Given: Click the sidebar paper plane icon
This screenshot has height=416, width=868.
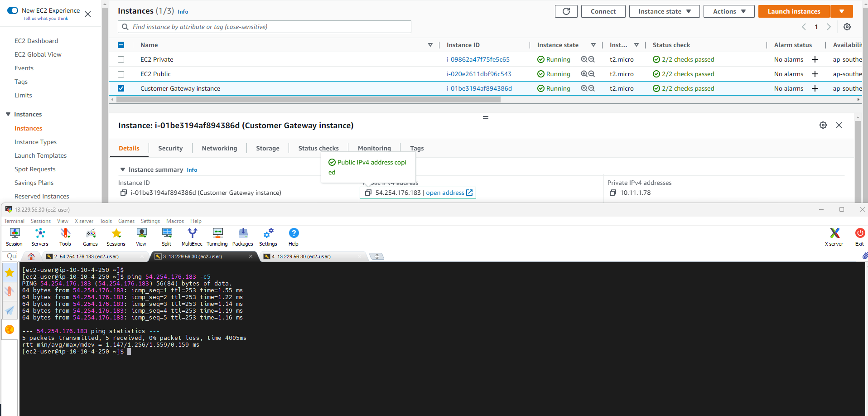Looking at the screenshot, I should pos(10,310).
